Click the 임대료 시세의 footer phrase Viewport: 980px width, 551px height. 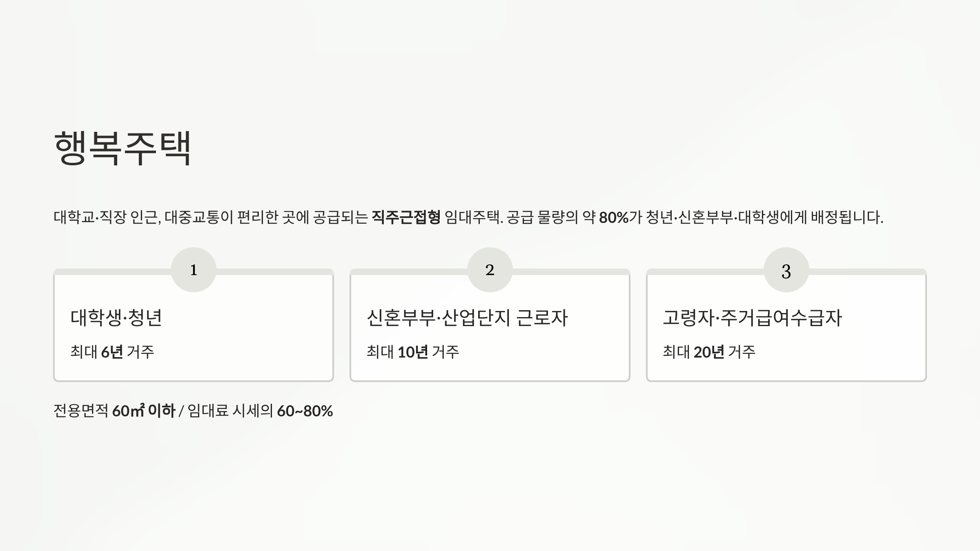pos(230,411)
